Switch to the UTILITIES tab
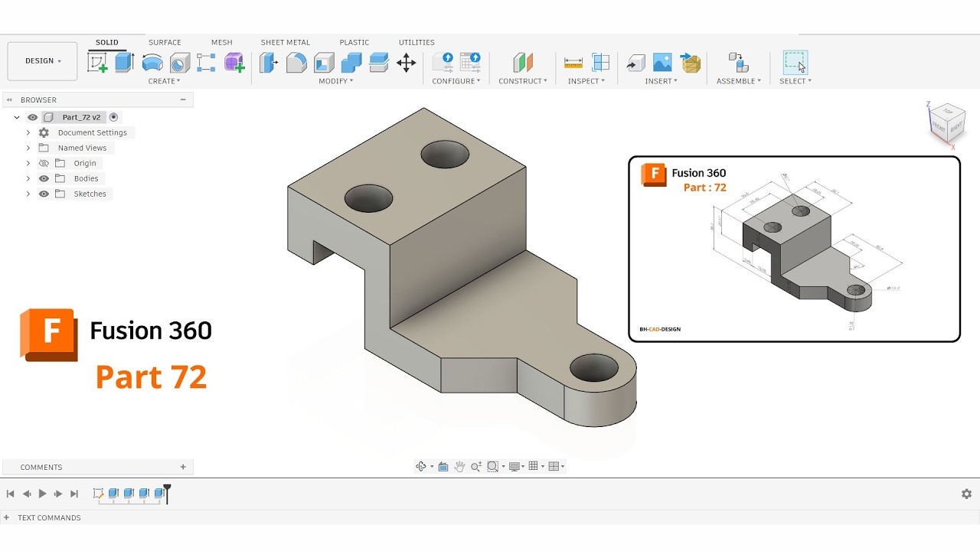This screenshot has width=980, height=551. pyautogui.click(x=416, y=43)
